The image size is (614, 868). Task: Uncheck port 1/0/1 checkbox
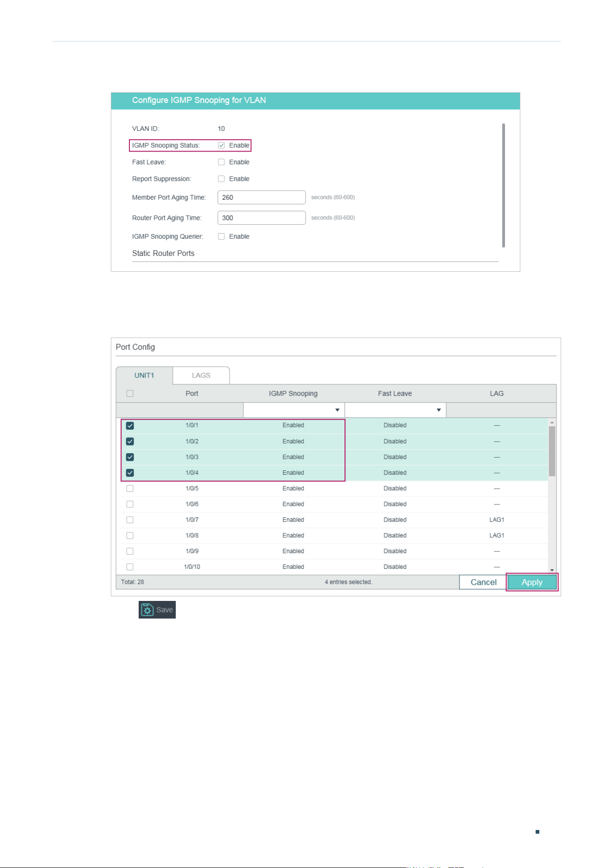pyautogui.click(x=130, y=426)
